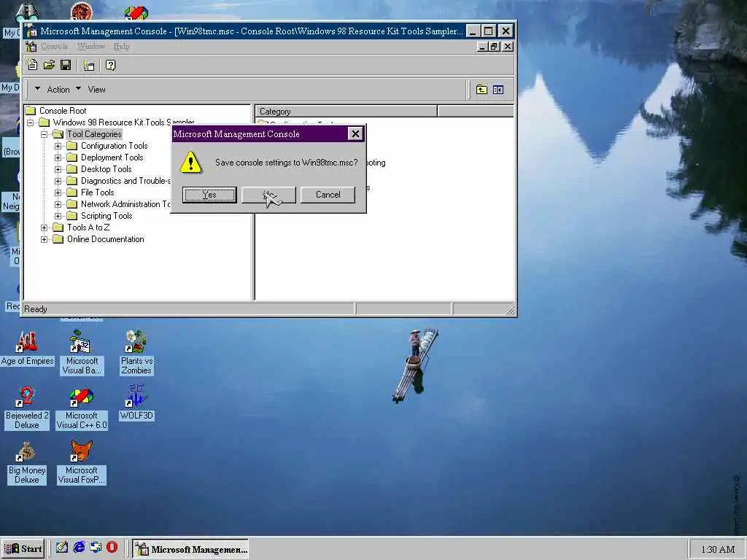This screenshot has width=747, height=560.
Task: Open the Action dropdown menu
Action: pyautogui.click(x=53, y=90)
